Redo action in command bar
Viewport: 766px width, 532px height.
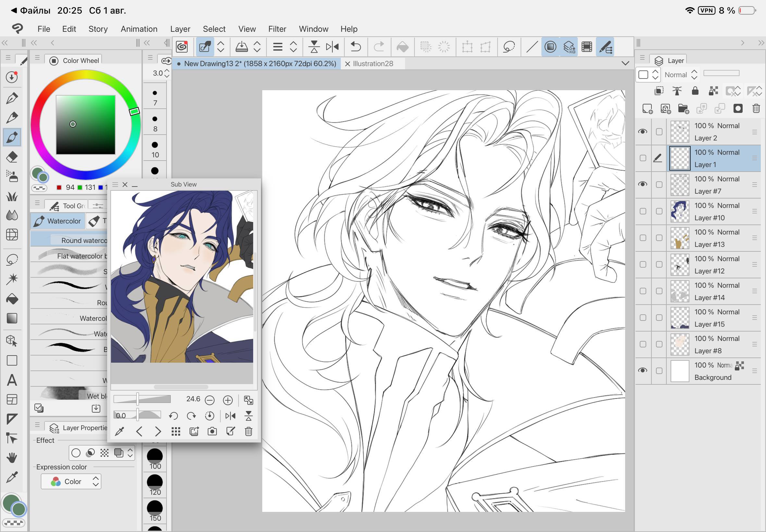pyautogui.click(x=378, y=47)
